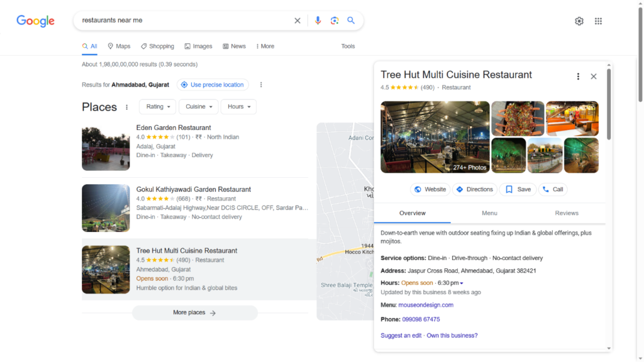Open the search Tools options
This screenshot has width=644, height=362.
348,47
